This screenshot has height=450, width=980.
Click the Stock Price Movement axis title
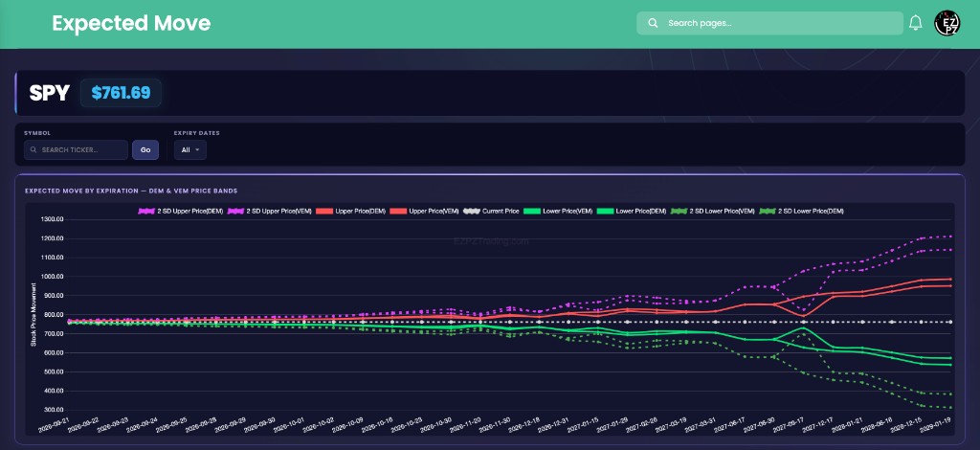(x=33, y=315)
